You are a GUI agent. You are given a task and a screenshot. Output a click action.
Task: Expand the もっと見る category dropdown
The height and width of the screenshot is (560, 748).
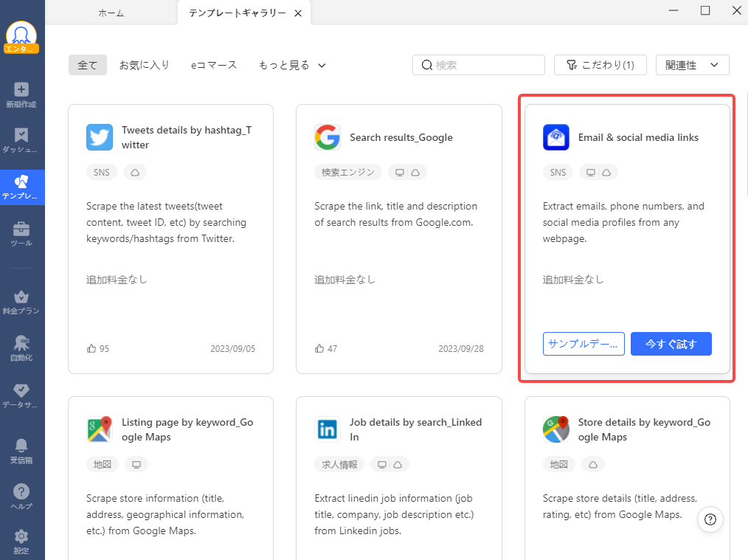coord(292,66)
